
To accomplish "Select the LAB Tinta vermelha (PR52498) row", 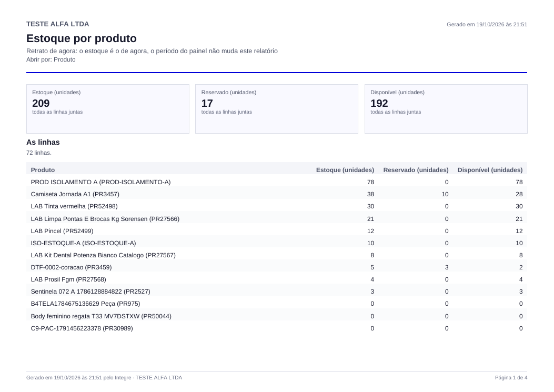I will click(277, 206).
